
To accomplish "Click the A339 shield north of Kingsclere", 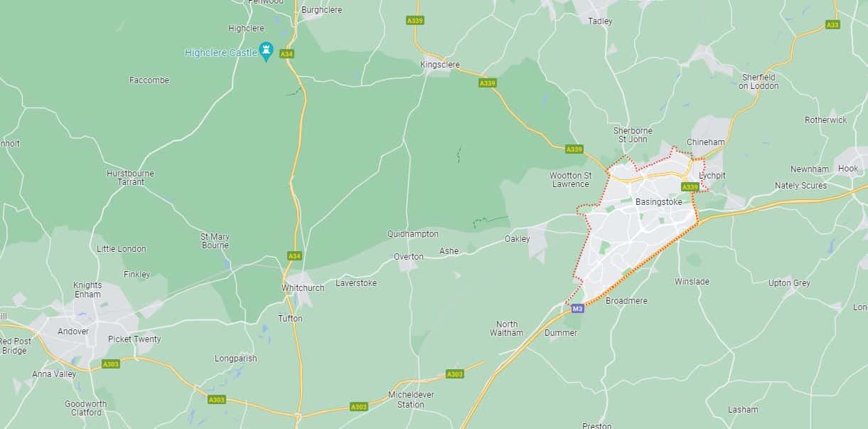I will tap(415, 21).
